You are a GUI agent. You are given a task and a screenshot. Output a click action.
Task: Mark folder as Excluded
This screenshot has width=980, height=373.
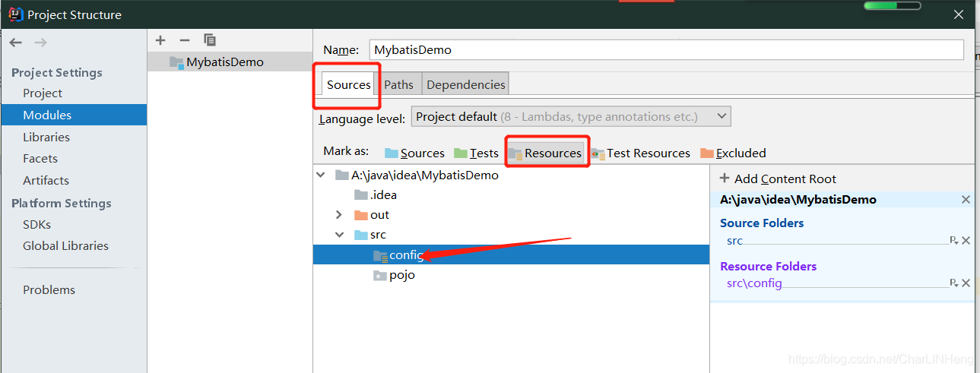point(733,153)
